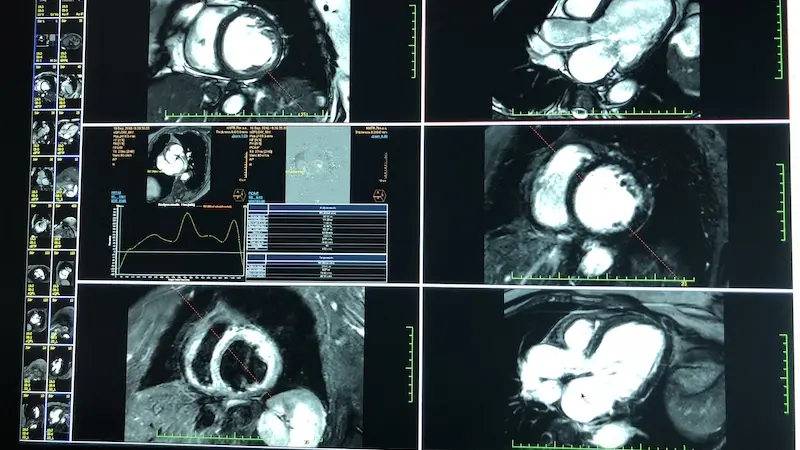The height and width of the screenshot is (450, 800).
Task: Select the bottom-left black-blood short-axis viewport
Action: (247, 365)
